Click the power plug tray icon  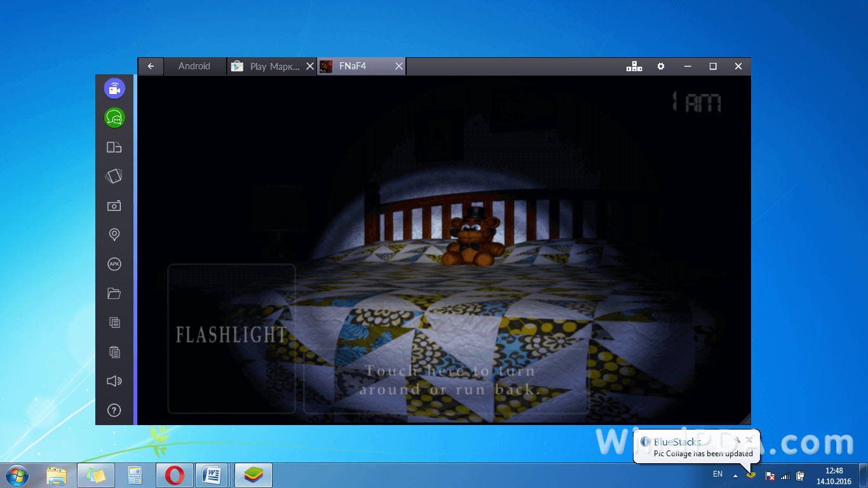[x=801, y=475]
